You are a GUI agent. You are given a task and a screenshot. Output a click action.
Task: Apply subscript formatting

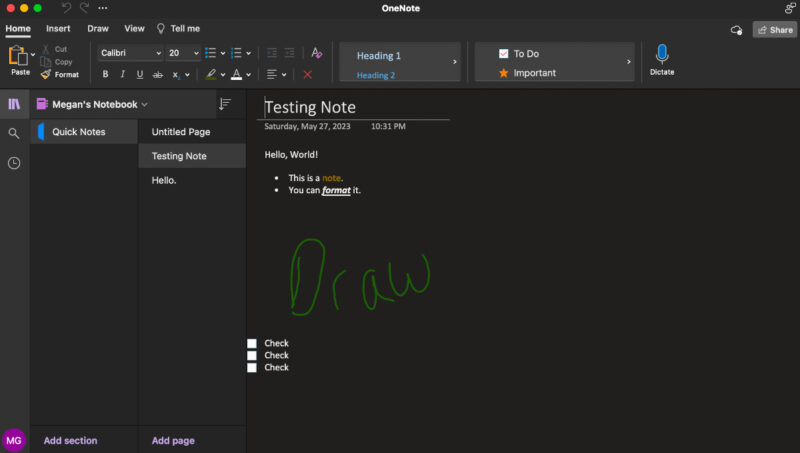tap(176, 75)
